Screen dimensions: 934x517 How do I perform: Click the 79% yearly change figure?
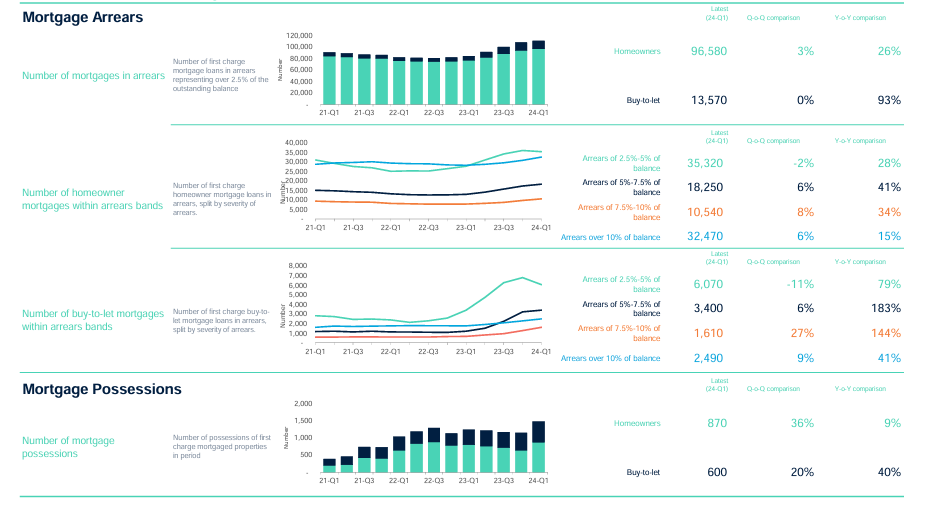coord(889,284)
